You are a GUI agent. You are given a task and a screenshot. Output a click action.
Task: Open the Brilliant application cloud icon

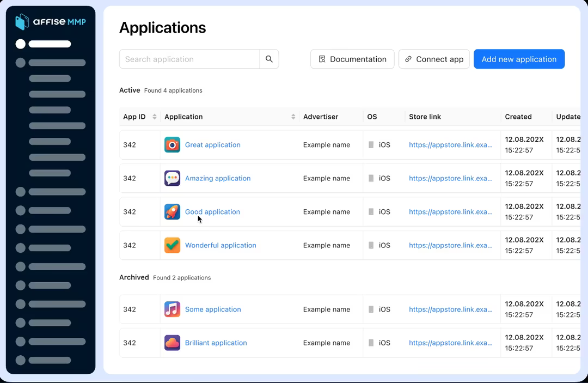click(172, 343)
